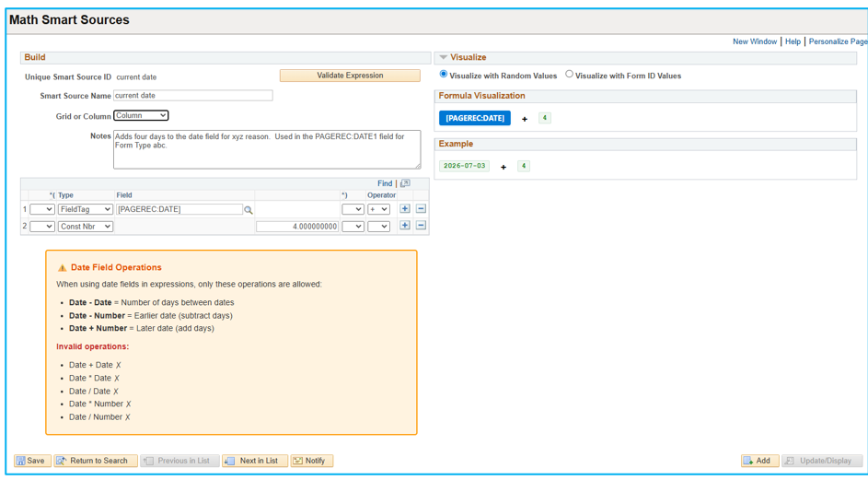Click the [PAGEREC:DATE] field input in row 1
The image size is (868, 480).
pyautogui.click(x=179, y=209)
